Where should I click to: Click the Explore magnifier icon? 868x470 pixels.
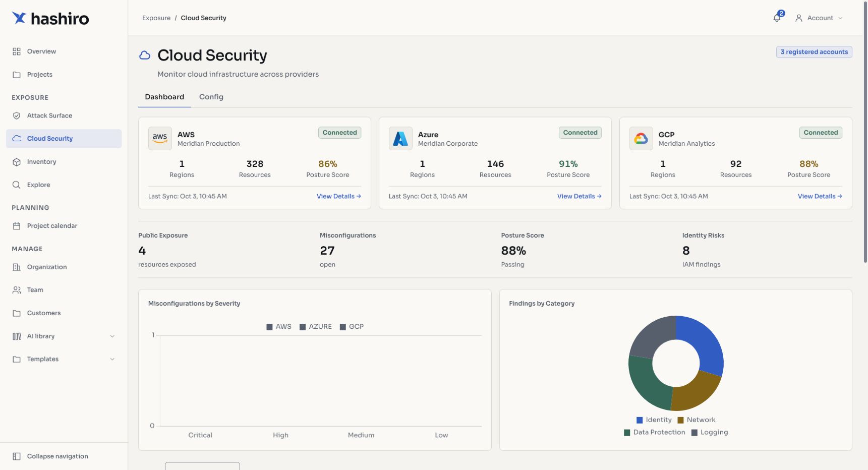17,185
